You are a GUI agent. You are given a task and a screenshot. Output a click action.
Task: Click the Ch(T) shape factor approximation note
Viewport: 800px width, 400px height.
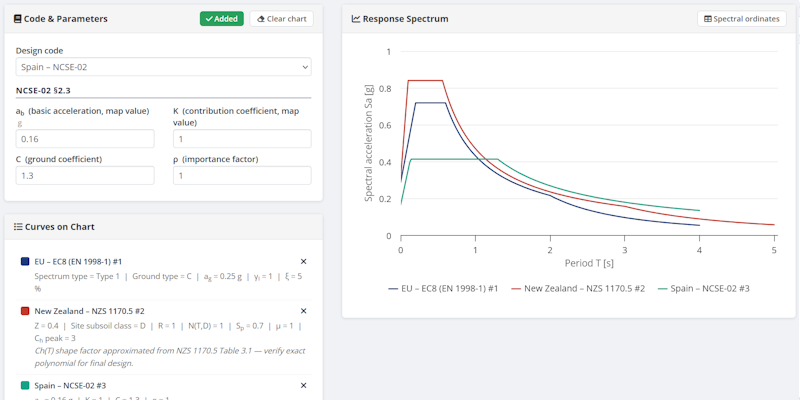point(170,357)
